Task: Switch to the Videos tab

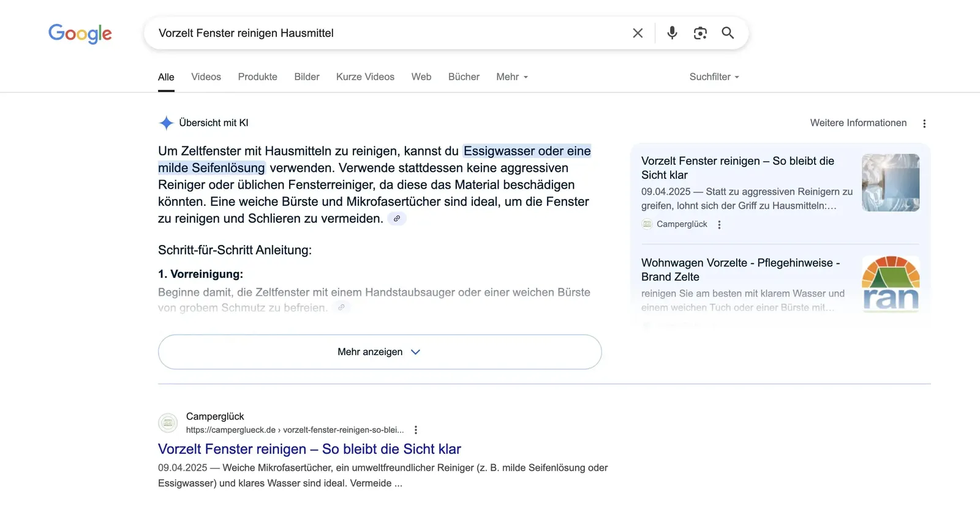Action: pos(206,77)
